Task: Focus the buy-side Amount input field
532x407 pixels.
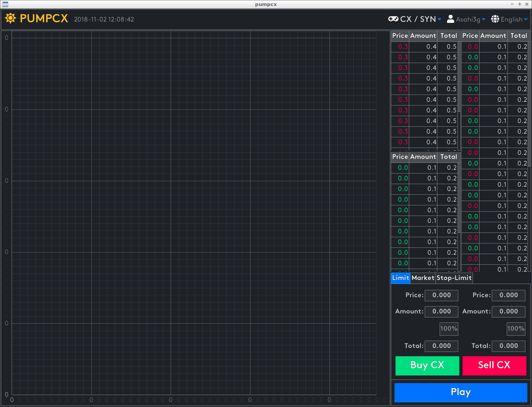Action: click(x=442, y=311)
